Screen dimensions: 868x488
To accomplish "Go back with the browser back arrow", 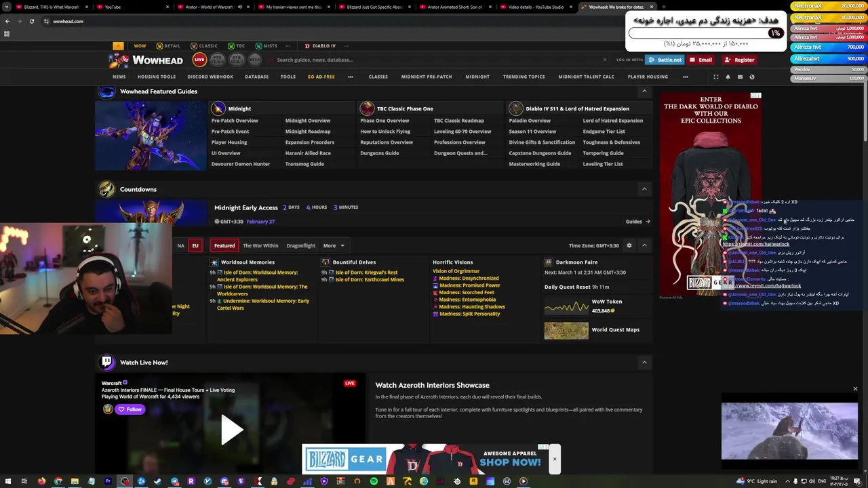I will point(7,21).
